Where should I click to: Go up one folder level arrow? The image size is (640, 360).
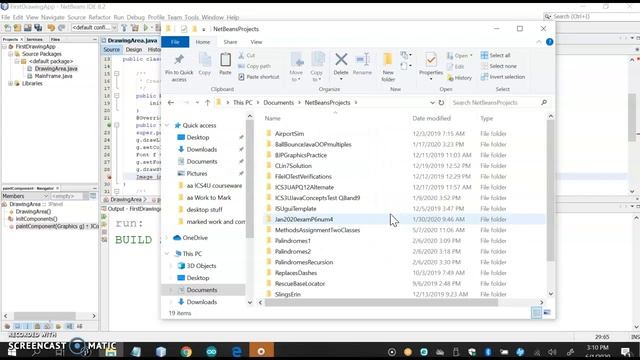point(207,102)
